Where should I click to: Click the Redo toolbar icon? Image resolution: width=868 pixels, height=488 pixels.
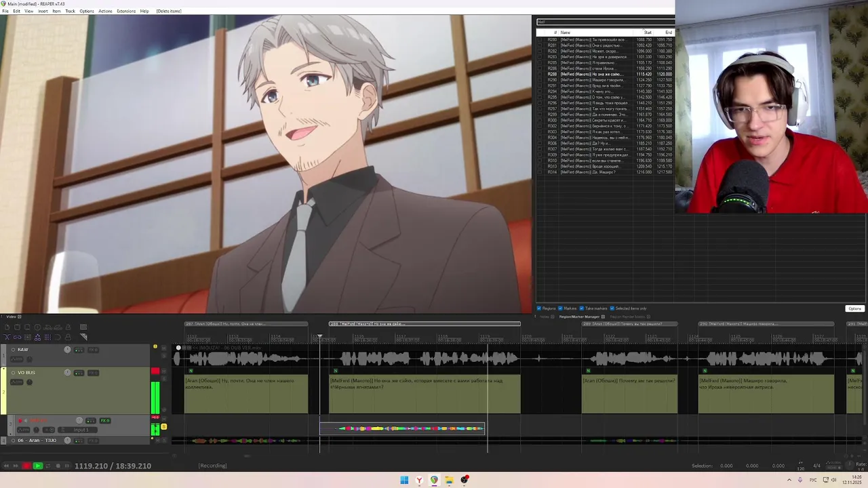[58, 327]
